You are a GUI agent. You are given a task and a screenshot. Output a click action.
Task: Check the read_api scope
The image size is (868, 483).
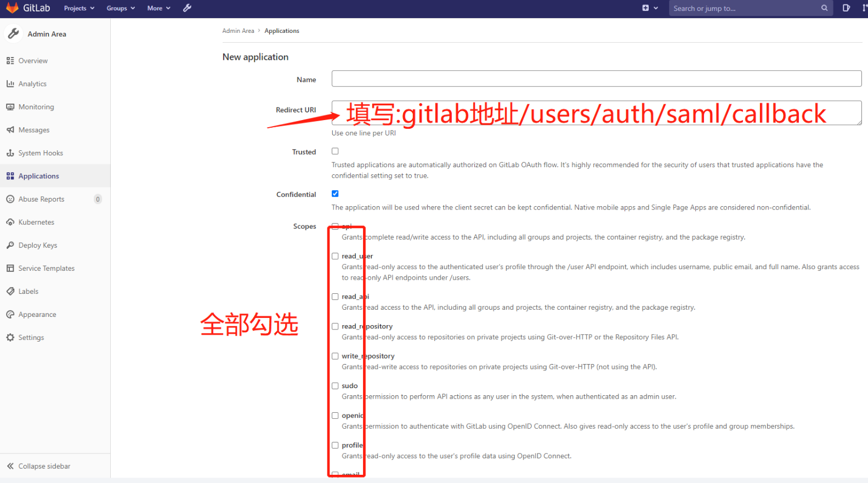click(x=335, y=297)
